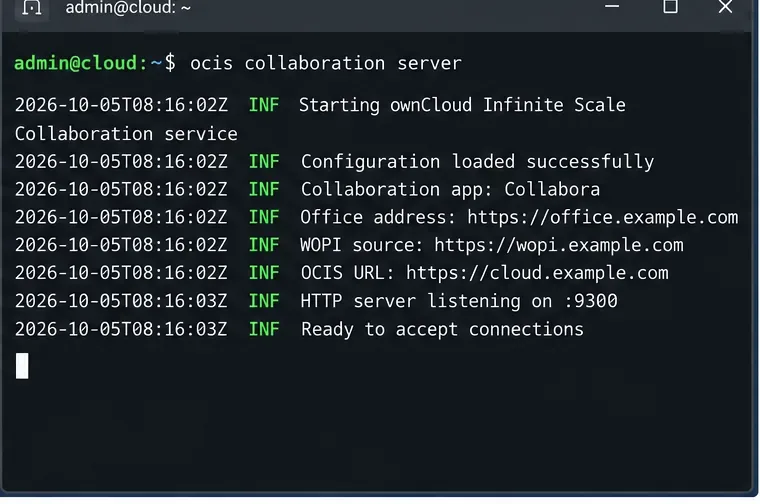This screenshot has width=760, height=504.
Task: Click timestamp on the Configuration loaded line
Action: tap(121, 162)
